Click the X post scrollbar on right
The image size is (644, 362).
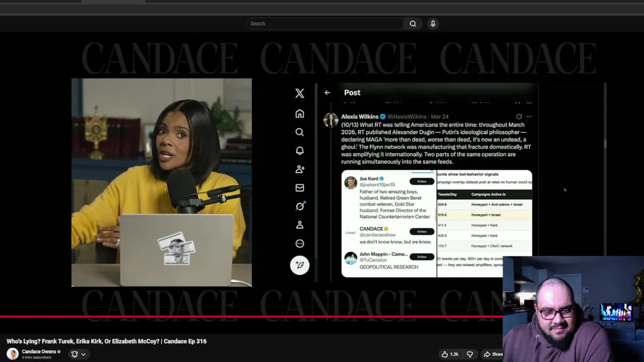[605, 143]
